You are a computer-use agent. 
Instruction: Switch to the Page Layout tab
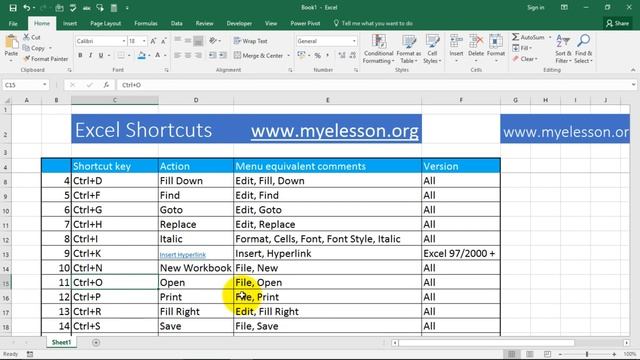pos(105,24)
